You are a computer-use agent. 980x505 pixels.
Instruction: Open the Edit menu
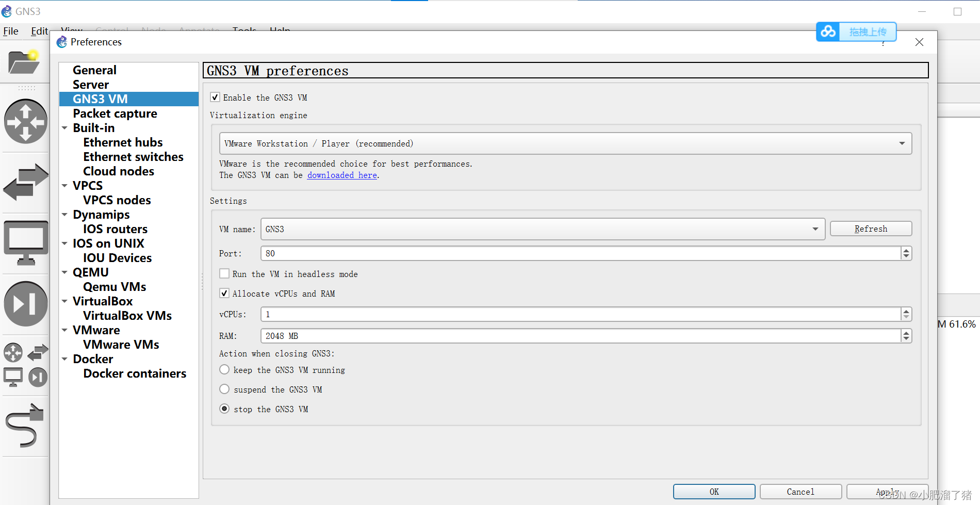point(39,31)
